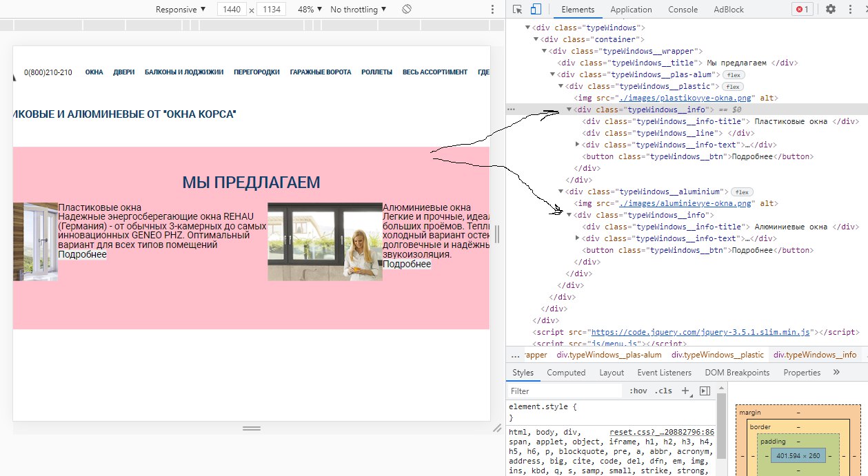
Task: Select the Styles tab
Action: pos(523,373)
